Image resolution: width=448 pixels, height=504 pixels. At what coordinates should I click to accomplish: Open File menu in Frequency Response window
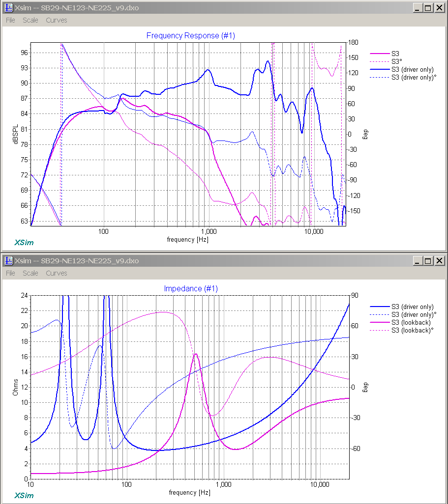(x=11, y=20)
